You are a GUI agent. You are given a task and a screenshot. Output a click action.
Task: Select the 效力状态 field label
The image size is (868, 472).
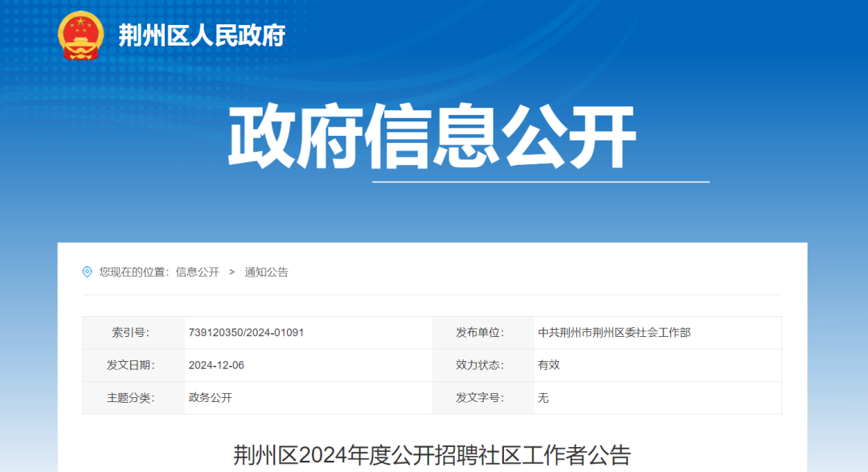click(483, 364)
